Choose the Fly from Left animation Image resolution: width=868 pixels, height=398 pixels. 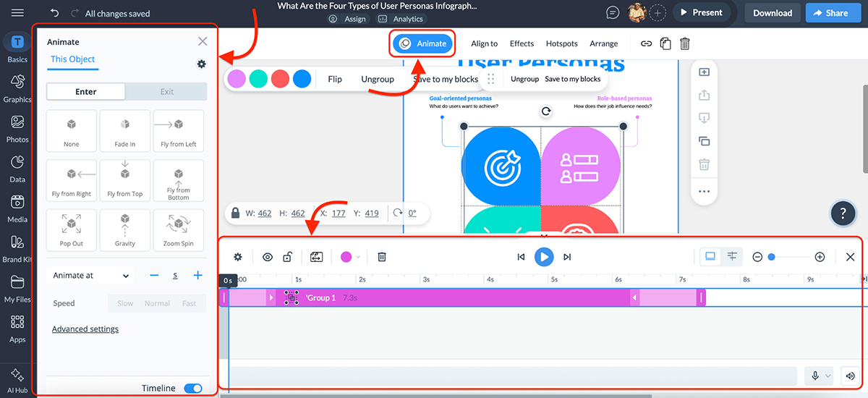pyautogui.click(x=179, y=131)
